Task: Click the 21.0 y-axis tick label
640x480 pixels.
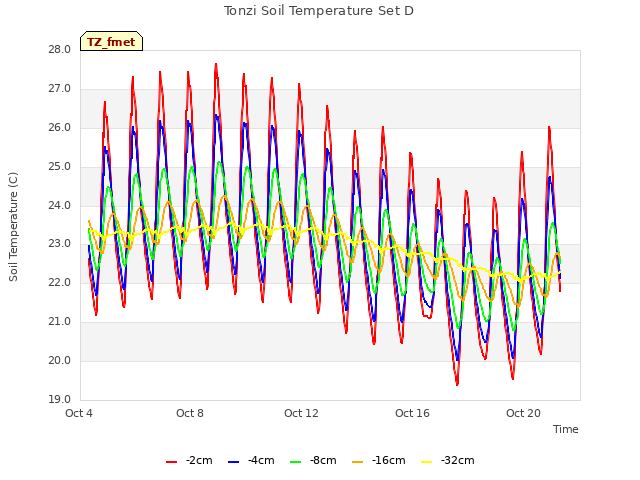Action: 60,322
